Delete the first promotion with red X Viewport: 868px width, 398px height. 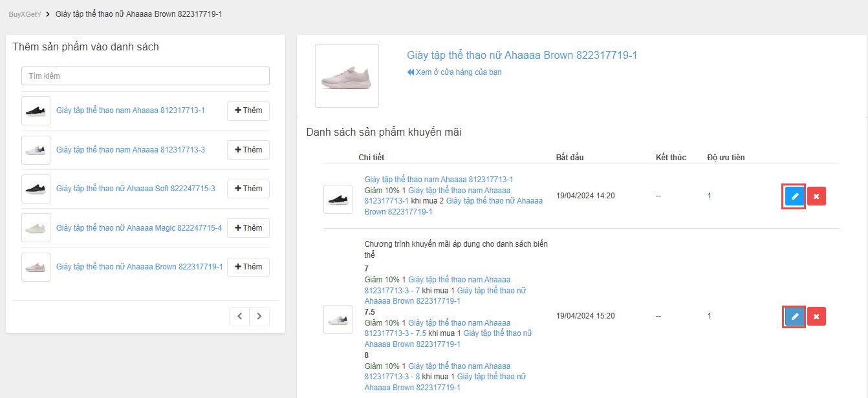click(x=816, y=196)
